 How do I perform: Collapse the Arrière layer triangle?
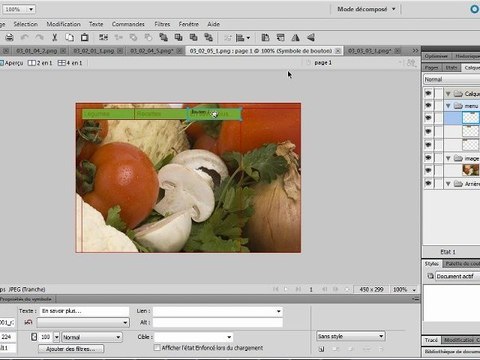[448, 184]
